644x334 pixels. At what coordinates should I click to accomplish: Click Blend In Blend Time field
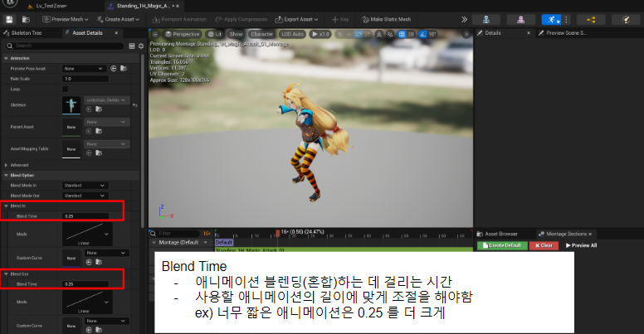click(85, 216)
